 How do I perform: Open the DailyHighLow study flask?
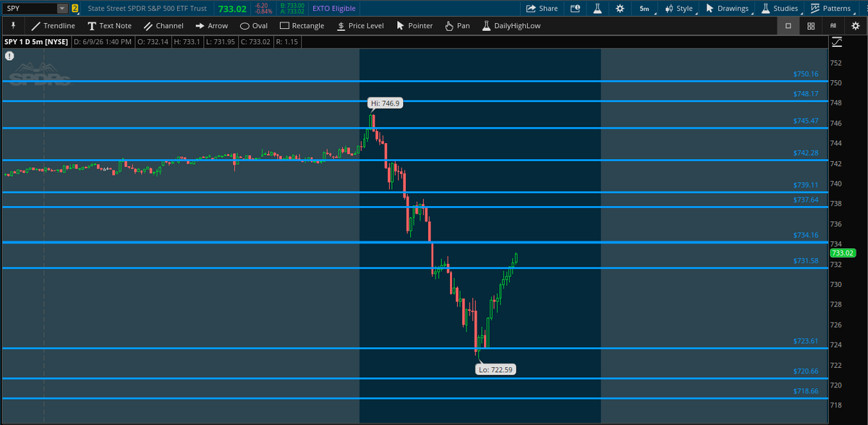tap(510, 25)
